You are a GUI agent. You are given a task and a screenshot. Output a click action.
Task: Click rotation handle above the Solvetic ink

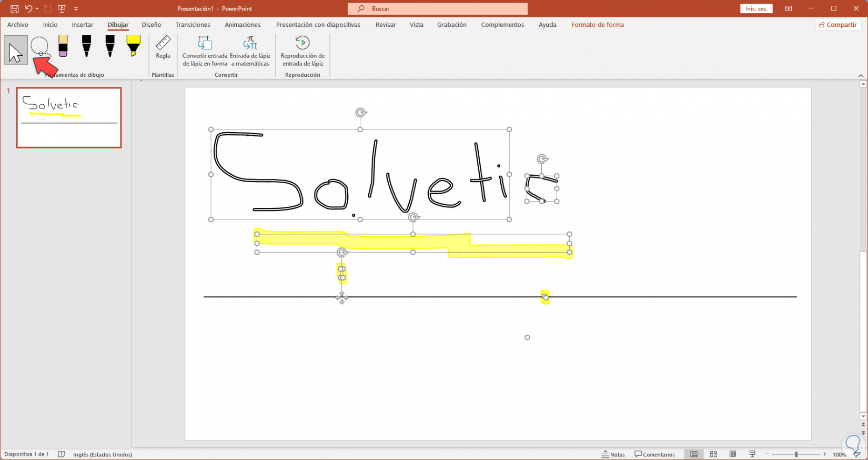(361, 113)
